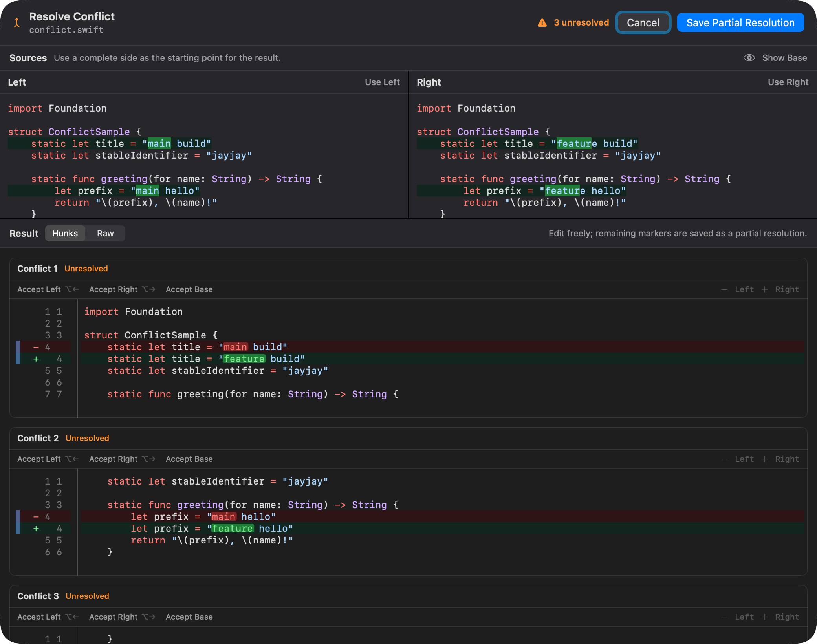This screenshot has height=644, width=817.
Task: Click the return statement line in Conflict 2
Action: (x=212, y=540)
